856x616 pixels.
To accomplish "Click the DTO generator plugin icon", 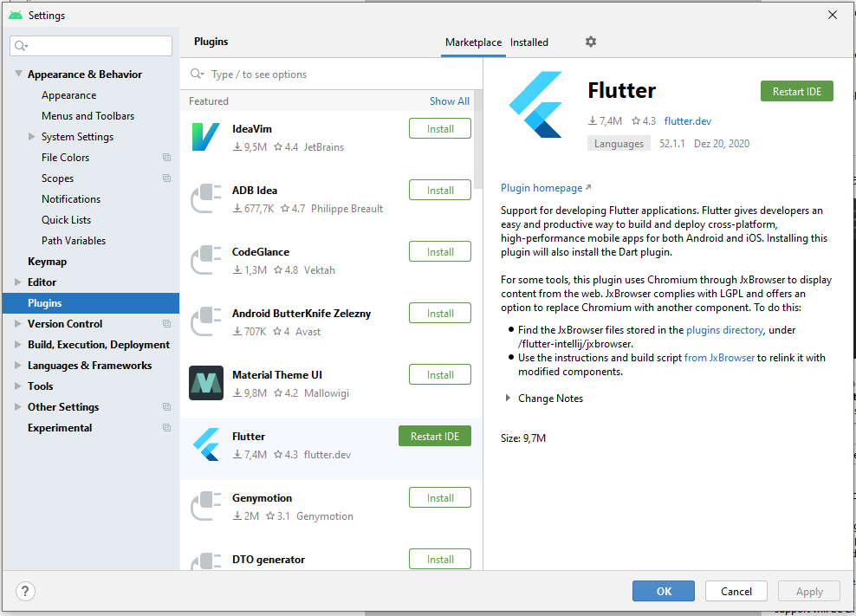I will 206,561.
